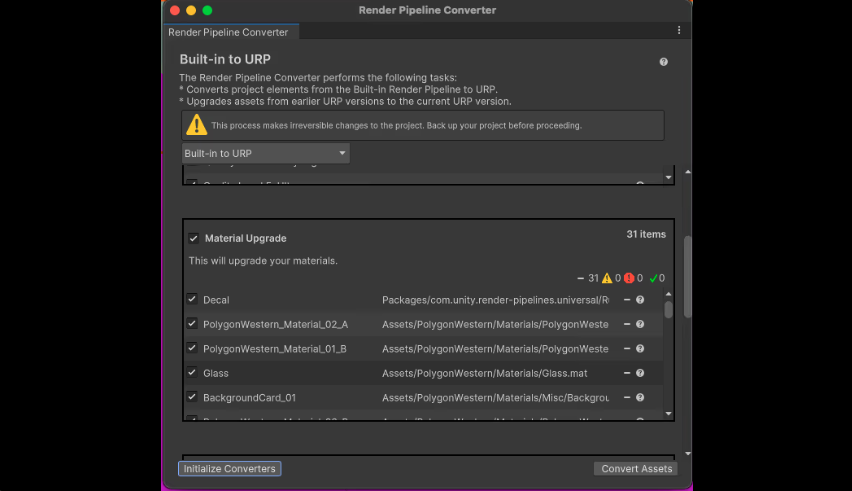Select the PolygonWestern_Material_02_A material name
Image resolution: width=852 pixels, height=491 pixels.
pyautogui.click(x=275, y=324)
